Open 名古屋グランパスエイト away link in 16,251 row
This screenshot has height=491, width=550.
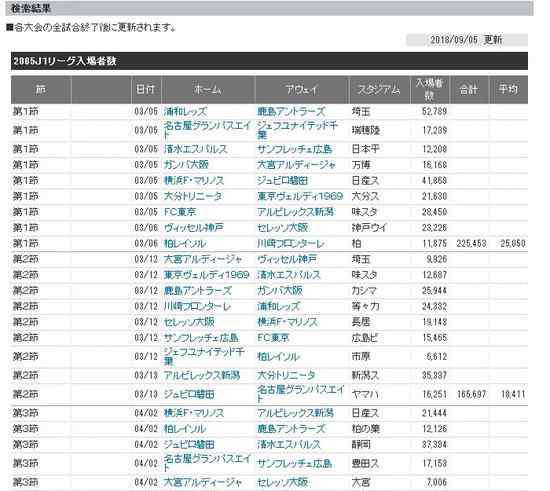point(301,394)
